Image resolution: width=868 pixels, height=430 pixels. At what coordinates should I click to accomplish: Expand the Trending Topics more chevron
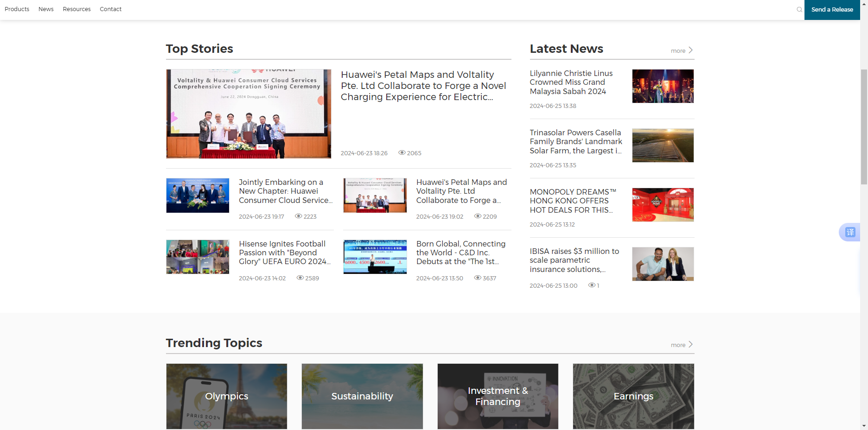point(690,344)
